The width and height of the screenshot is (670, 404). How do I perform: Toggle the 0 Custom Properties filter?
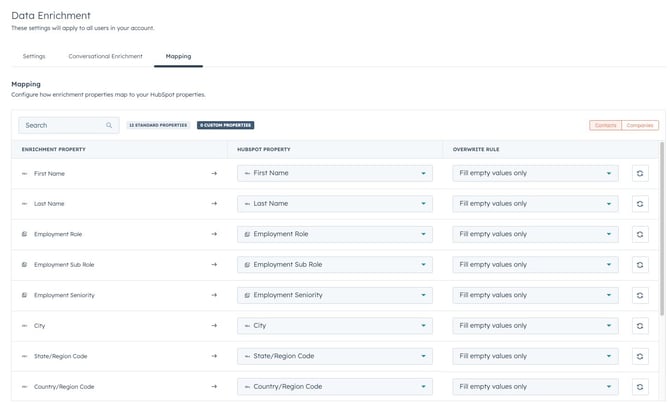(225, 126)
